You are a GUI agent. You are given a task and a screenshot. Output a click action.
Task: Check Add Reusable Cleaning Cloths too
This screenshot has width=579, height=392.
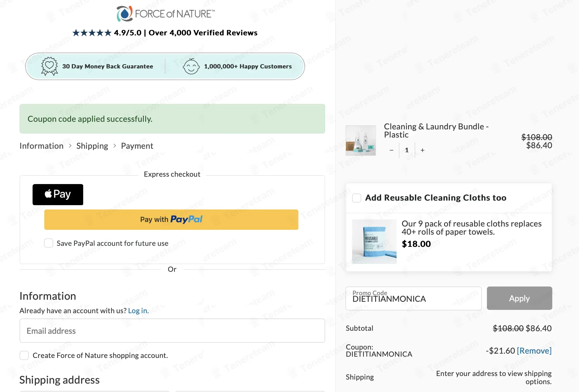356,198
